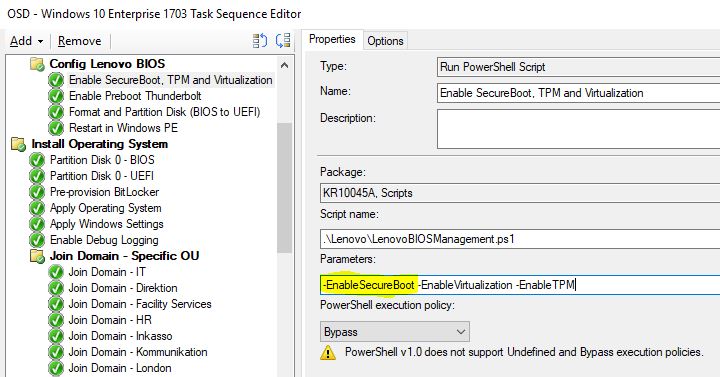Viewport: 720px width, 377px height.
Task: Click green check icon for Enable SecureBoot step
Action: tap(56, 80)
